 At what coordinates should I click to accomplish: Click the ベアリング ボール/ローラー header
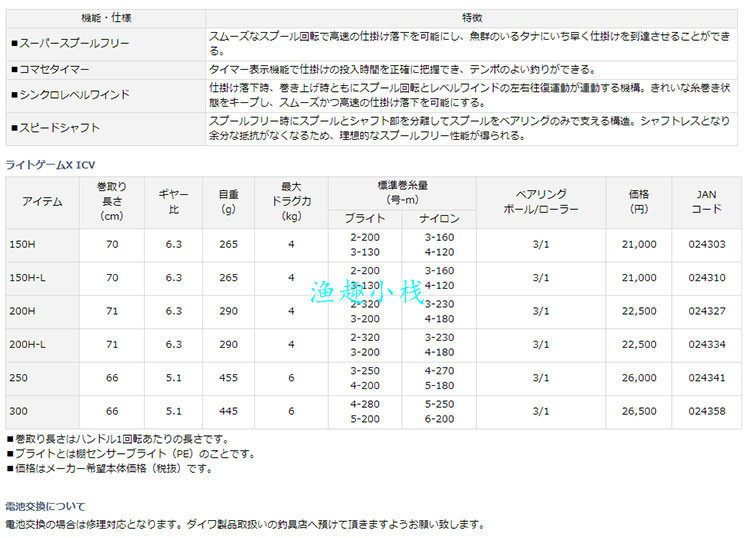pyautogui.click(x=541, y=202)
